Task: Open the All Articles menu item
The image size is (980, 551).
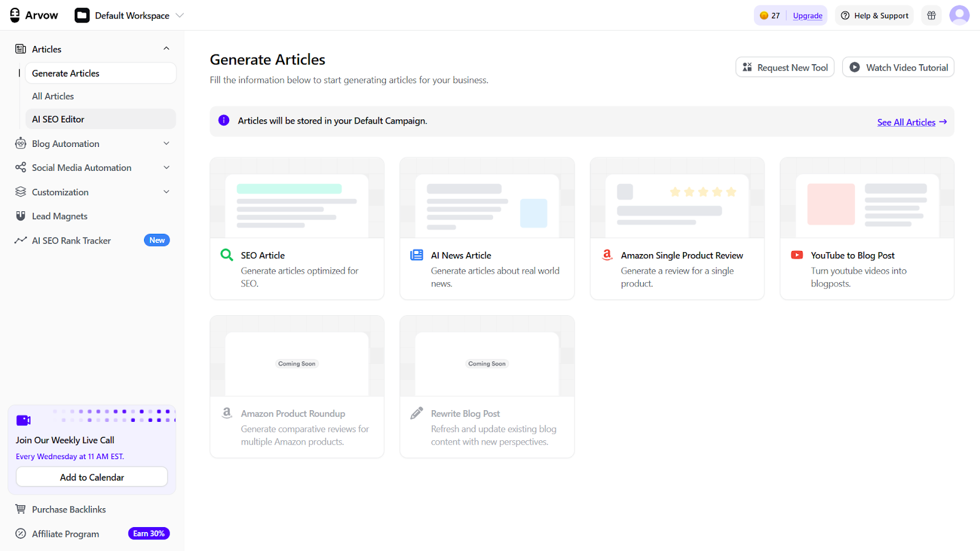Action: 53,96
